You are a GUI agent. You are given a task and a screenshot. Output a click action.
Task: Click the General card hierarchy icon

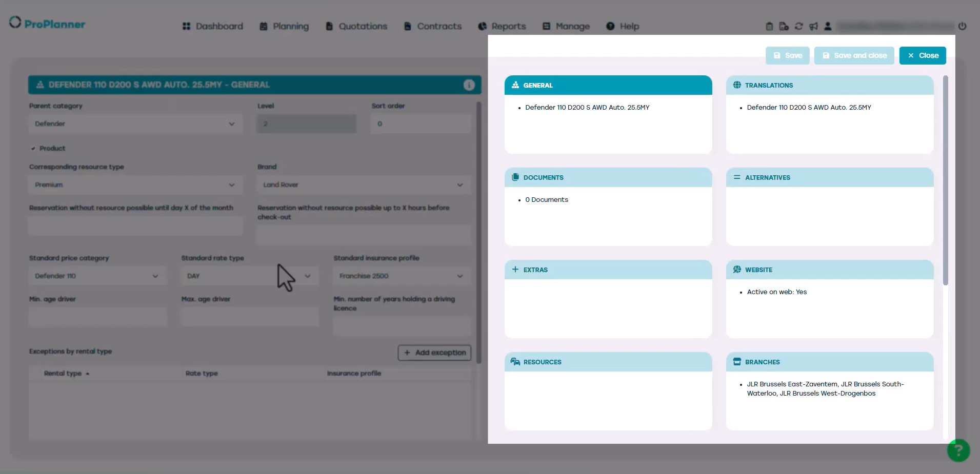(x=515, y=85)
